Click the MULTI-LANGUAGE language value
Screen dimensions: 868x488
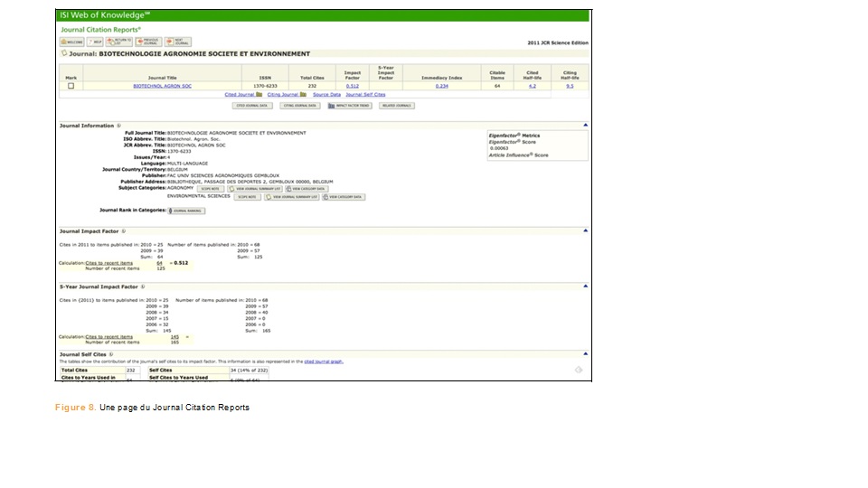pos(188,164)
